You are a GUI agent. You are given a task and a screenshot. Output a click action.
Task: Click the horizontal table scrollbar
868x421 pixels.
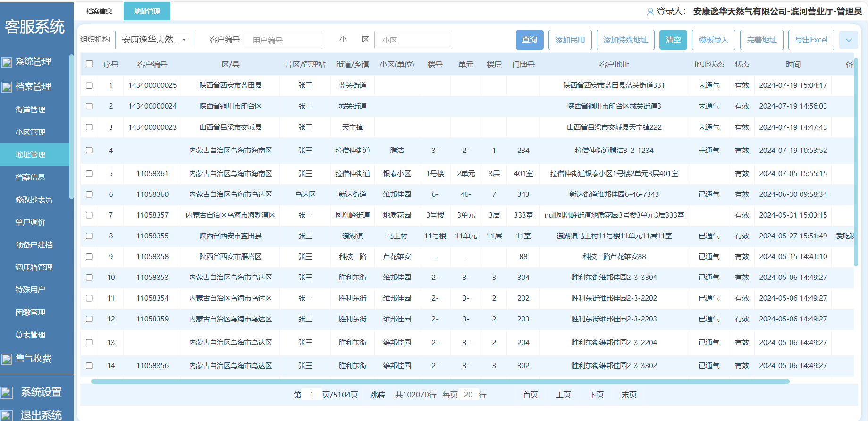click(x=440, y=381)
